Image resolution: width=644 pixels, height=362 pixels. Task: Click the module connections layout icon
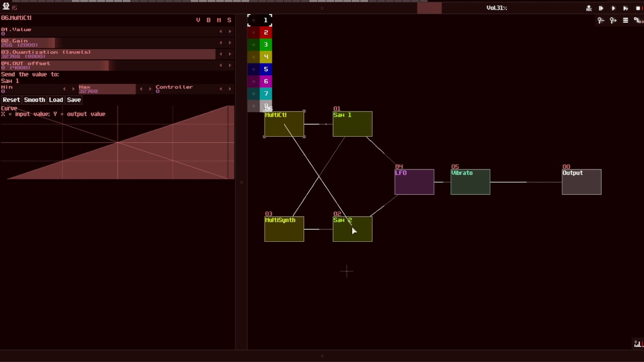click(638, 20)
